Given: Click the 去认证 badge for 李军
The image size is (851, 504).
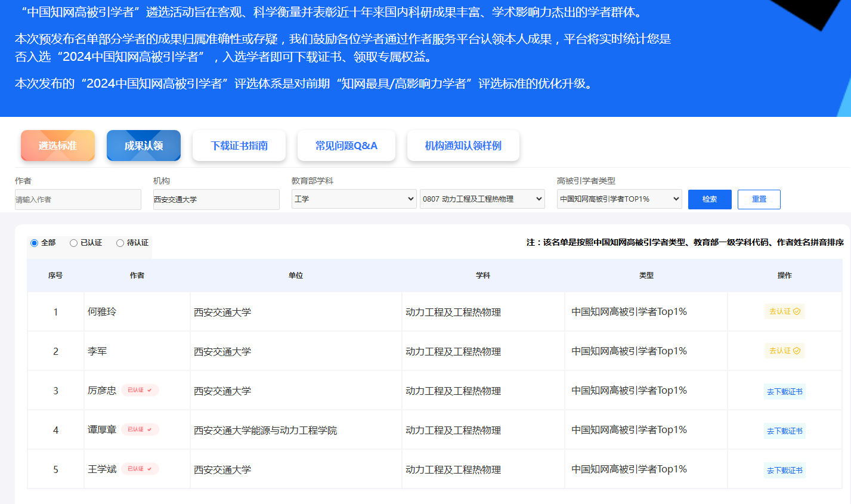Looking at the screenshot, I should click(784, 351).
